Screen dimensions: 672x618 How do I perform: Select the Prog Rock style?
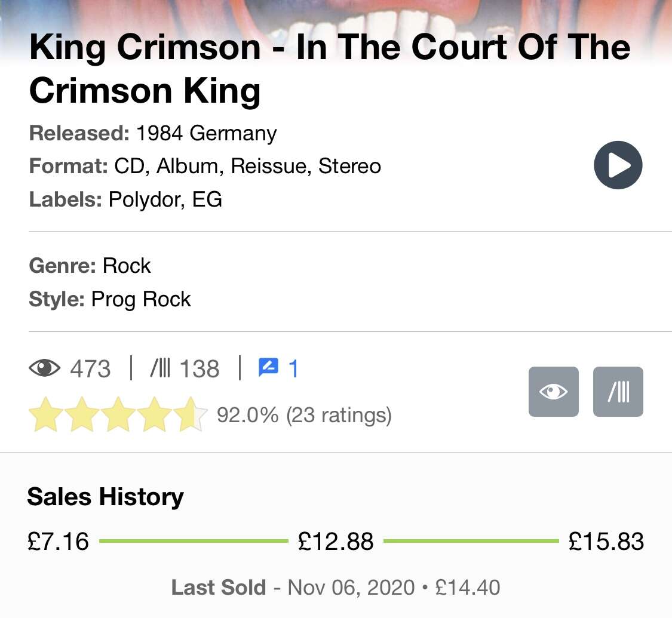point(141,299)
